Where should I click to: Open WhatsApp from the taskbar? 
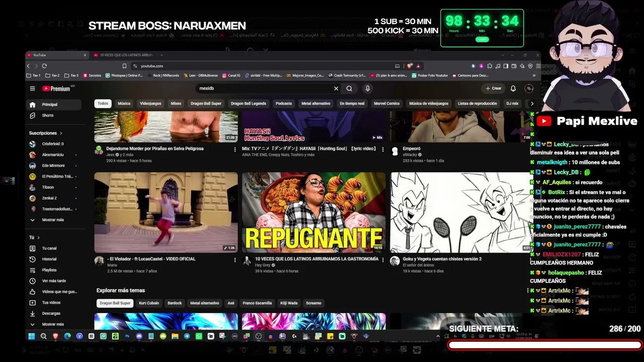click(199, 336)
